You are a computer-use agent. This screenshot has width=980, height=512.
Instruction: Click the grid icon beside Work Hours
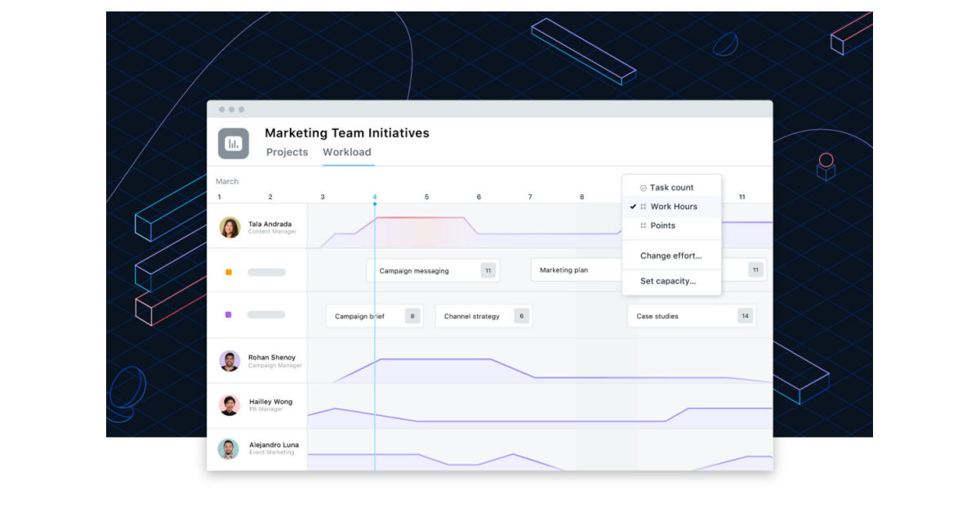tap(644, 207)
